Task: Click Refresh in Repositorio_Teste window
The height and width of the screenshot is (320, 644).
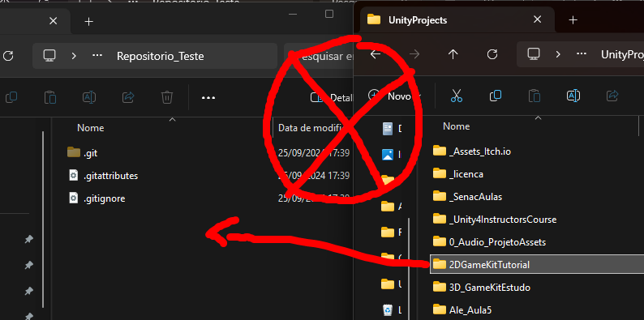Action: point(8,56)
